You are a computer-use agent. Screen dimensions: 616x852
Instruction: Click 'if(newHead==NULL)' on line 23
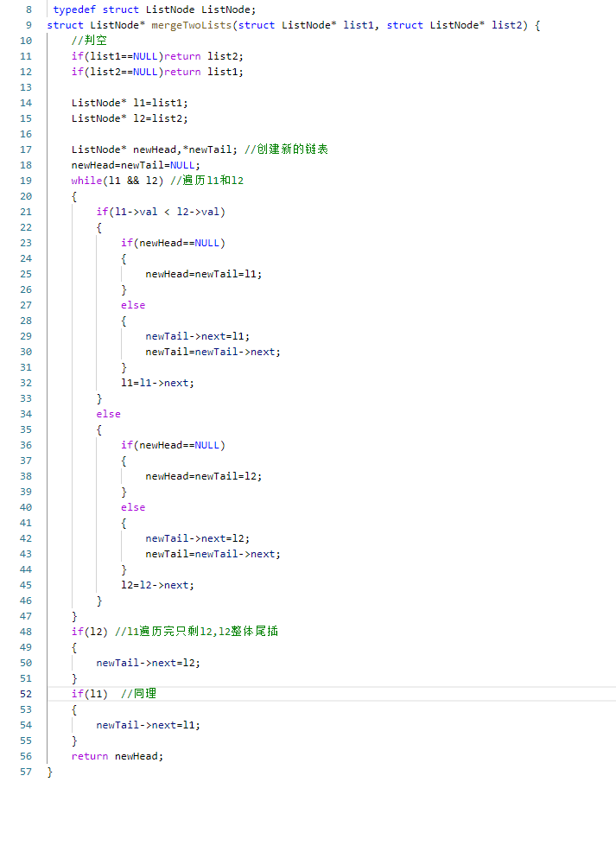click(x=173, y=243)
